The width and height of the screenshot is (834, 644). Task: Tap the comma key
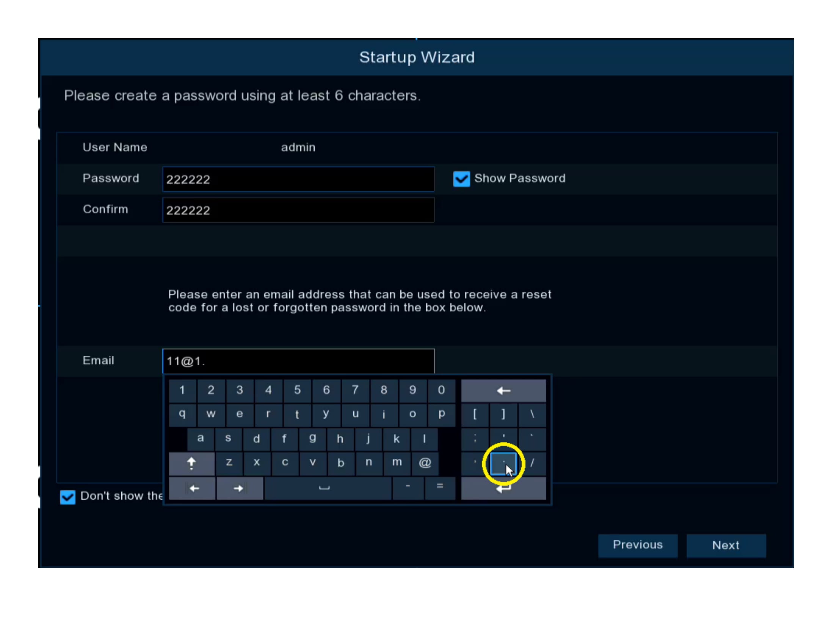click(x=475, y=463)
